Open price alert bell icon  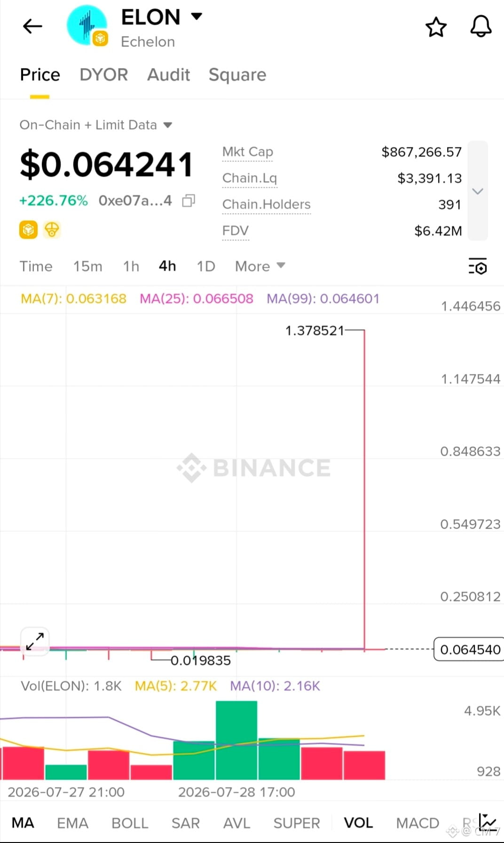pyautogui.click(x=481, y=26)
